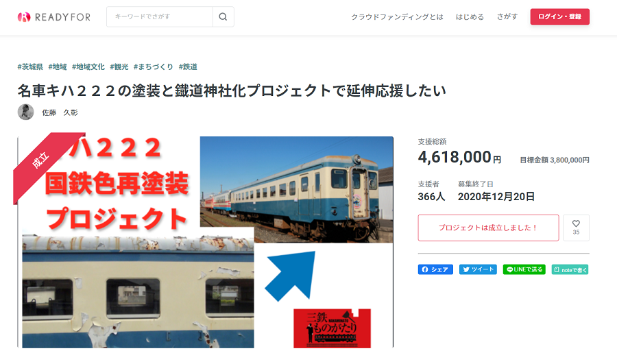Click the search magnifier icon
The image size is (617, 364).
coord(223,16)
